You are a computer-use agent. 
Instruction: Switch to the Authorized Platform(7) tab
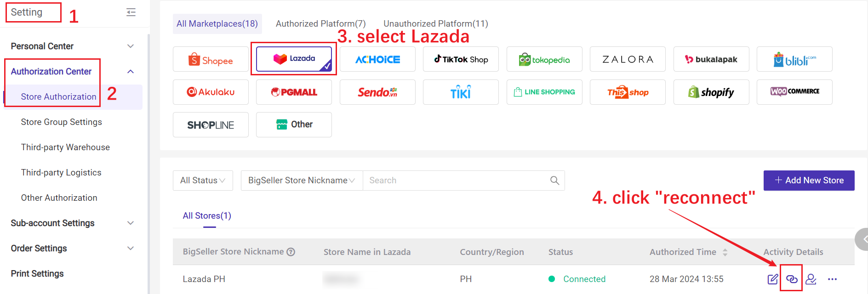(321, 23)
